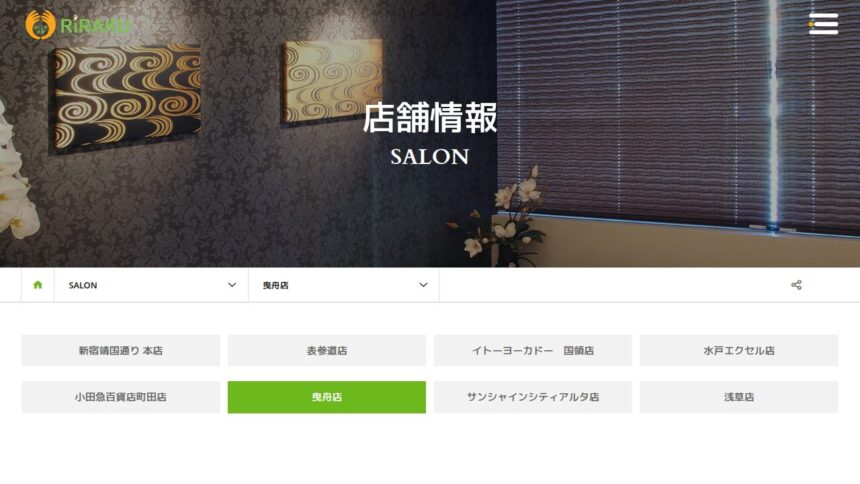Click the 店舗情報 heading text
This screenshot has width=860, height=484.
430,118
